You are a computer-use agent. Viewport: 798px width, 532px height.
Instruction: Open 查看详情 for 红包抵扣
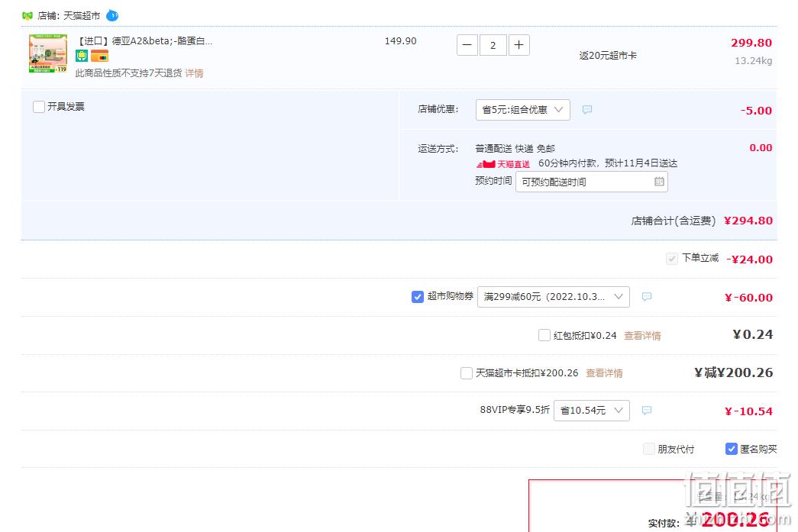pyautogui.click(x=642, y=336)
